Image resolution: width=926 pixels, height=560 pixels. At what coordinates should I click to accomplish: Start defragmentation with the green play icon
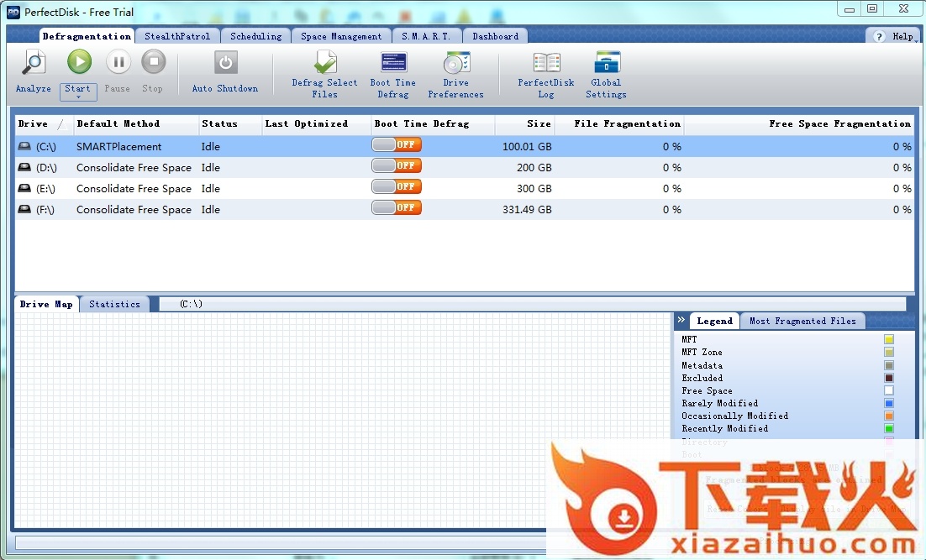click(x=79, y=61)
